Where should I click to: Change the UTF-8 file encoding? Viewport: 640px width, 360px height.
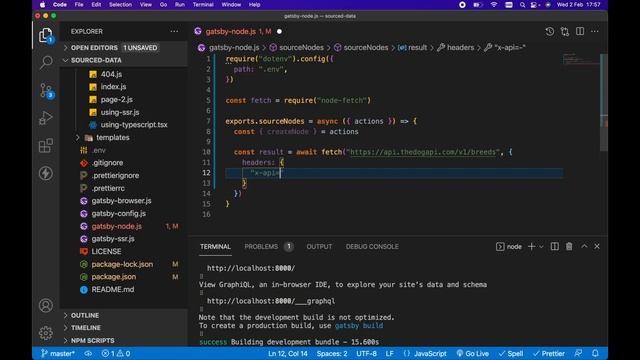(366, 353)
